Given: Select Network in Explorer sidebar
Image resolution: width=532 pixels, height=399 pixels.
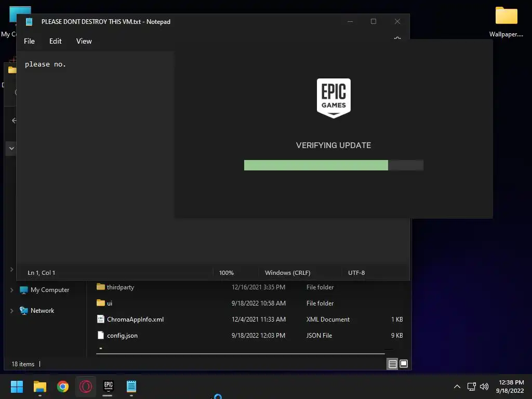Looking at the screenshot, I should (37, 311).
